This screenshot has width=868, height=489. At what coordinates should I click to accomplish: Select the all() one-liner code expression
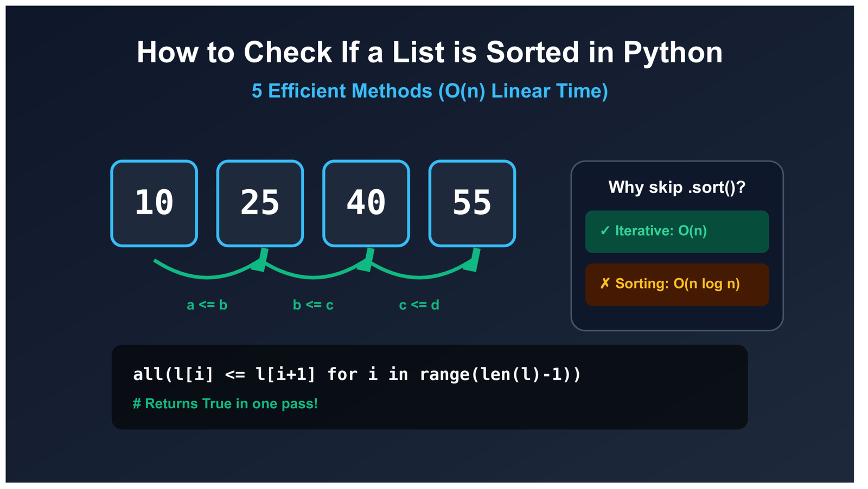[x=357, y=374]
